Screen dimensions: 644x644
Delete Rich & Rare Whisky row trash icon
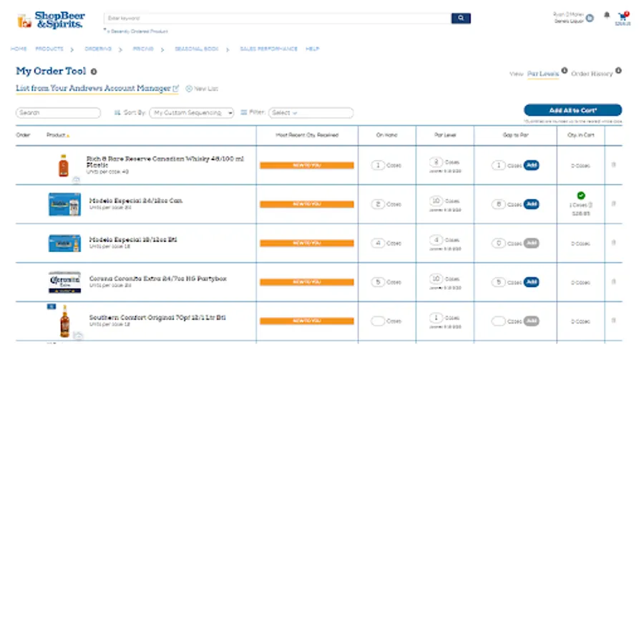click(x=614, y=165)
